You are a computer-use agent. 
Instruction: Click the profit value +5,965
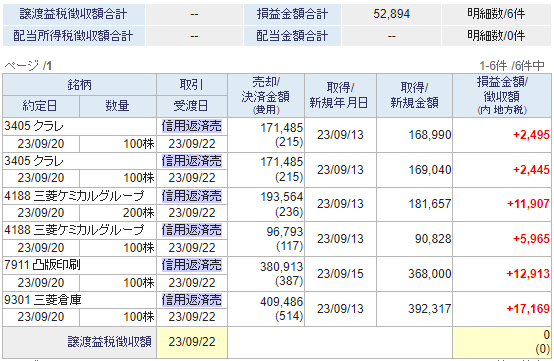[531, 239]
